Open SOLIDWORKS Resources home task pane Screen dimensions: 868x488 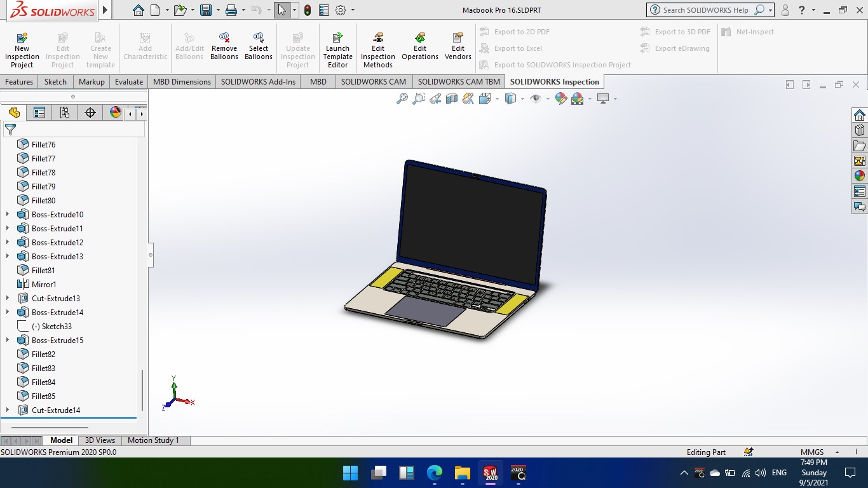pyautogui.click(x=860, y=115)
